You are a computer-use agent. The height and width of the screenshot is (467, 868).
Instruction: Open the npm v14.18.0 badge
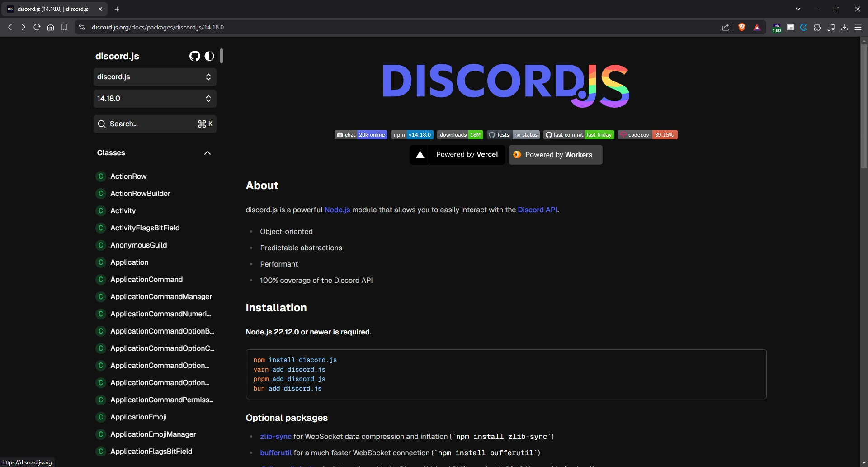(412, 135)
